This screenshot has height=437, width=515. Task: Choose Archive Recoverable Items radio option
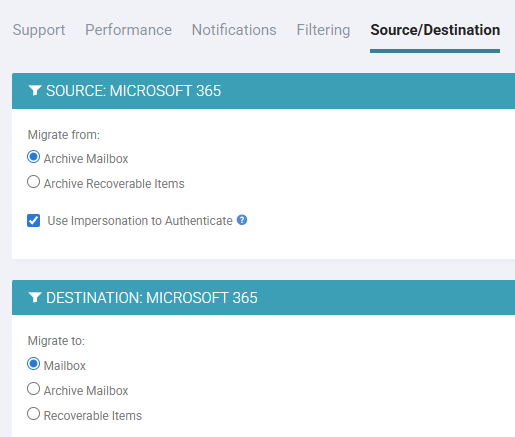[x=33, y=182]
